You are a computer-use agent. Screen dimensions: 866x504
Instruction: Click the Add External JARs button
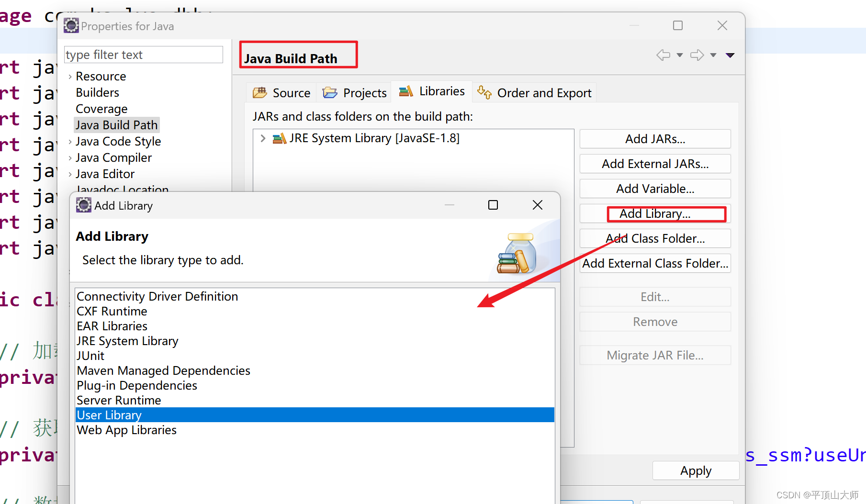pyautogui.click(x=654, y=164)
